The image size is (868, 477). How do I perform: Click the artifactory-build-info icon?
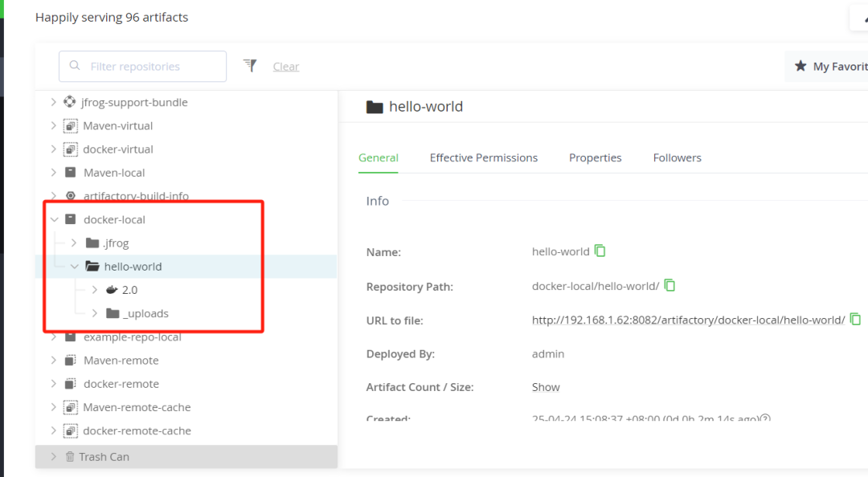tap(70, 195)
